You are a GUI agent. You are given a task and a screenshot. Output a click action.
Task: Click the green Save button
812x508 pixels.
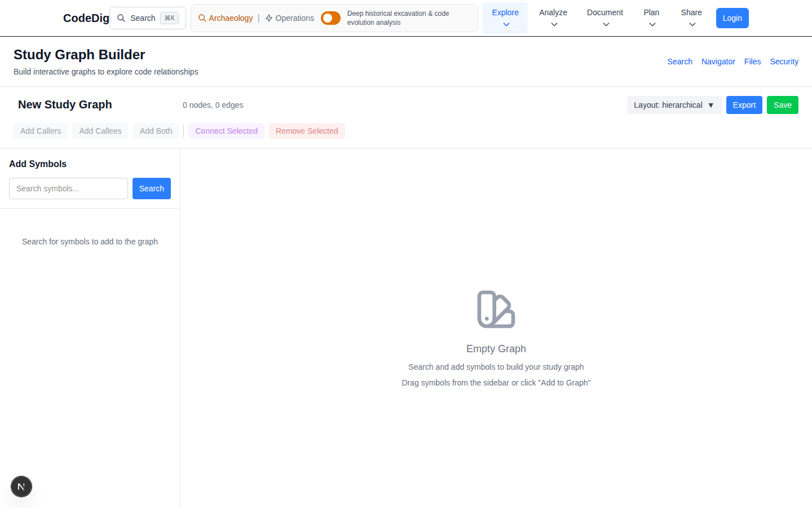tap(782, 104)
